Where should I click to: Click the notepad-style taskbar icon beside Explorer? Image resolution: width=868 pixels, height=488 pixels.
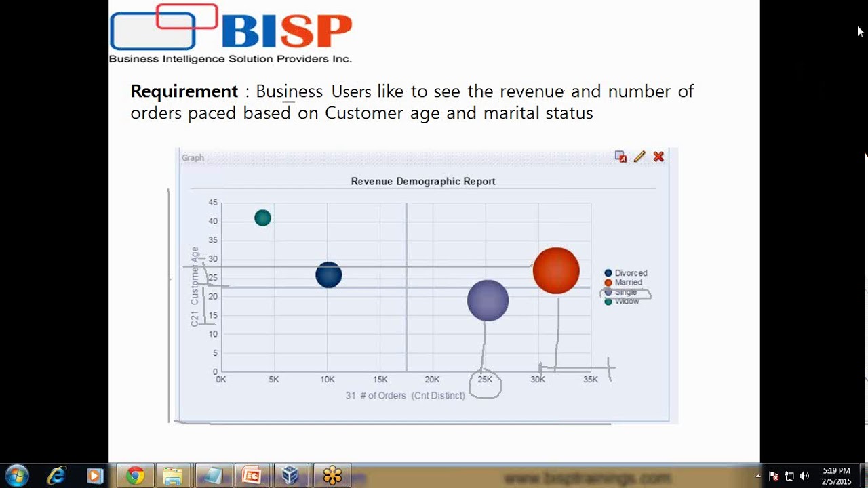(213, 476)
